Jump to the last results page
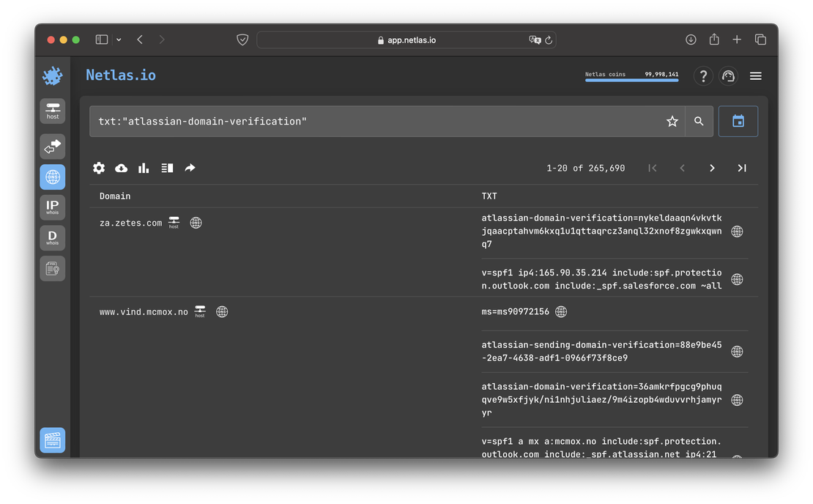Image resolution: width=813 pixels, height=504 pixels. 741,168
